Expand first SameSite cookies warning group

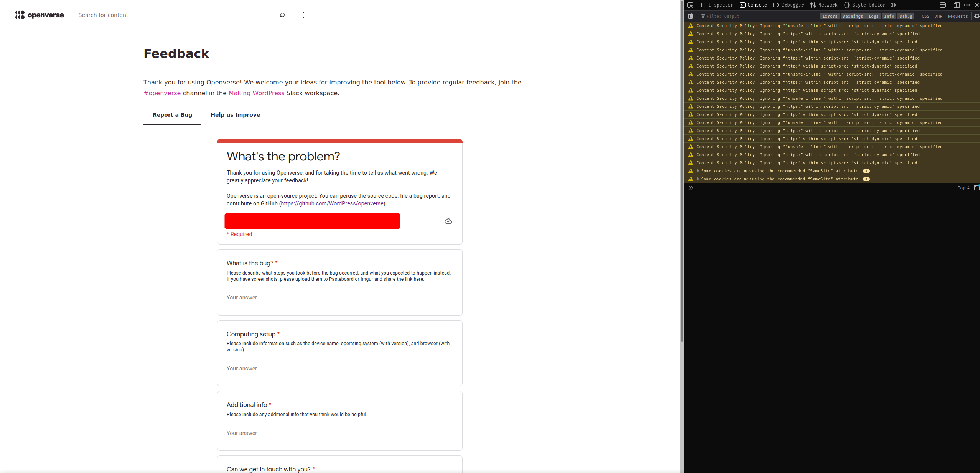698,171
